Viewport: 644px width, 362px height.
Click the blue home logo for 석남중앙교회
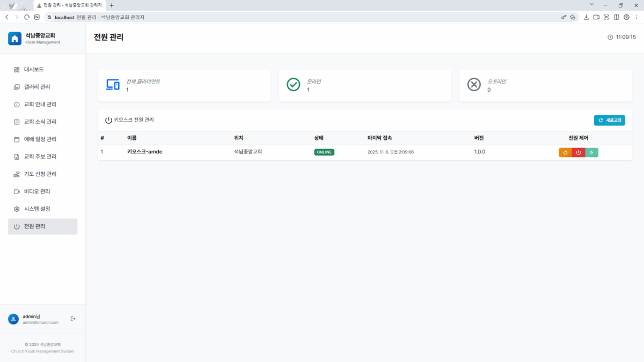tap(14, 39)
